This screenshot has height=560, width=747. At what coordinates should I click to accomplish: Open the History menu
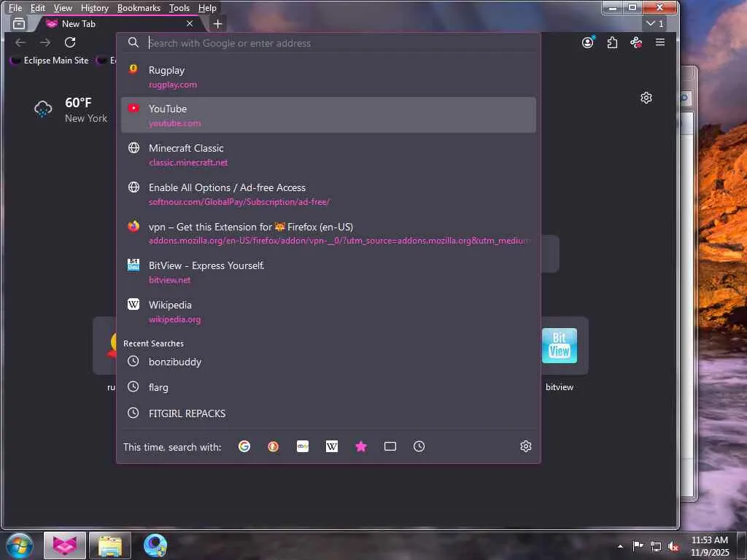coord(95,7)
